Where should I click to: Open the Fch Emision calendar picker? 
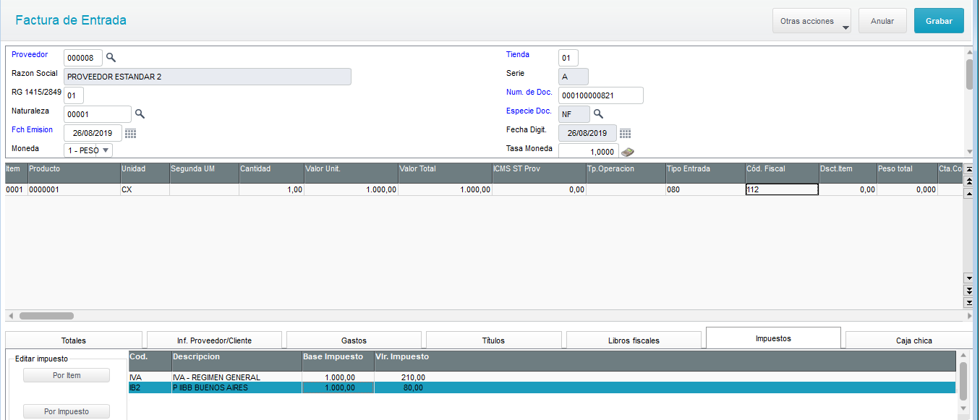click(x=130, y=133)
